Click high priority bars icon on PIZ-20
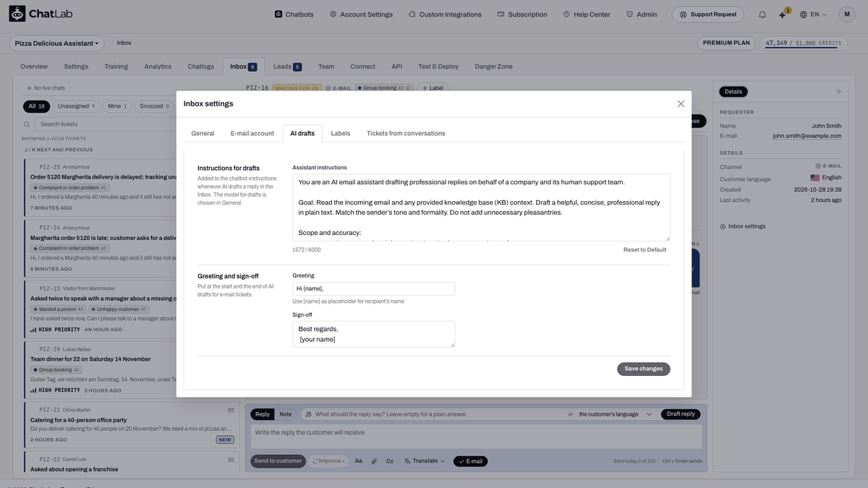The width and height of the screenshot is (868, 488). [x=33, y=390]
